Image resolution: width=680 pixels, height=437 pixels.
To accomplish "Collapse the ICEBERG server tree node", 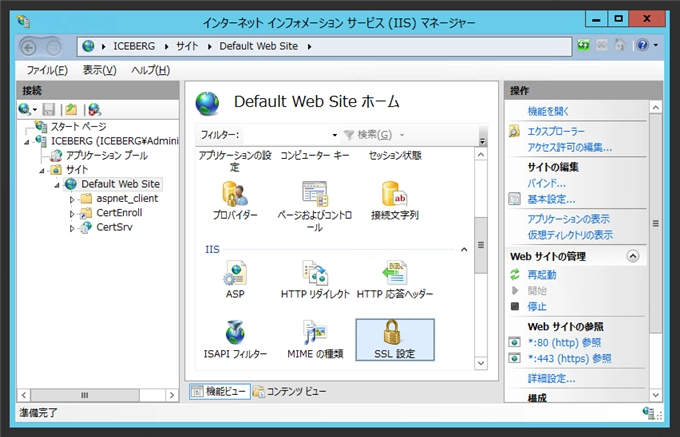I will coord(27,142).
